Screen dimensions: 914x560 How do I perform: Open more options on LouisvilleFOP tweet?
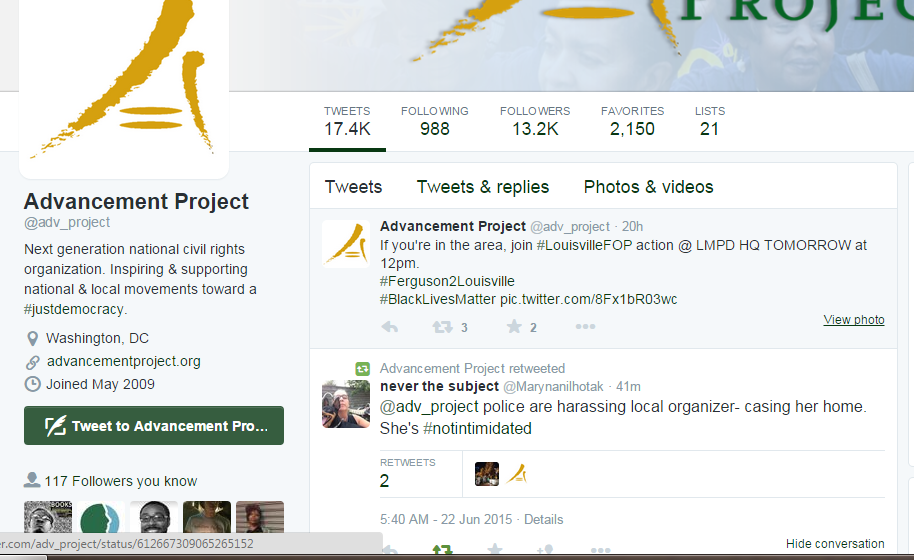click(585, 326)
